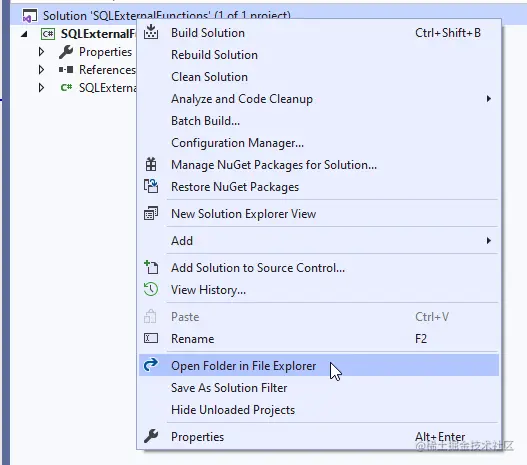Select Clean Solution
Image resolution: width=527 pixels, height=465 pixels.
coord(319,77)
